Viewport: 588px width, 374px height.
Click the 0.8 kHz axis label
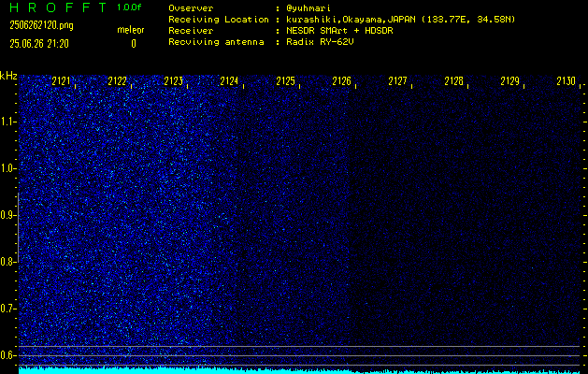[x=7, y=262]
